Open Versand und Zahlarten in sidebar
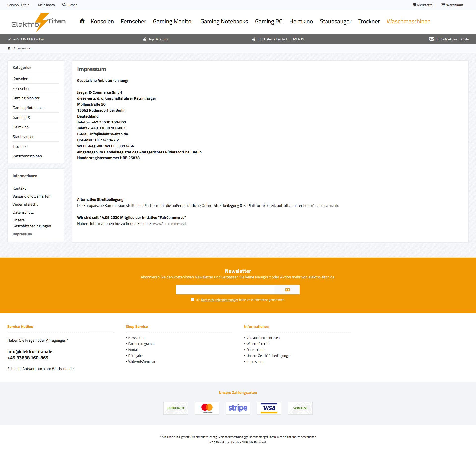The width and height of the screenshot is (476, 459). [31, 196]
